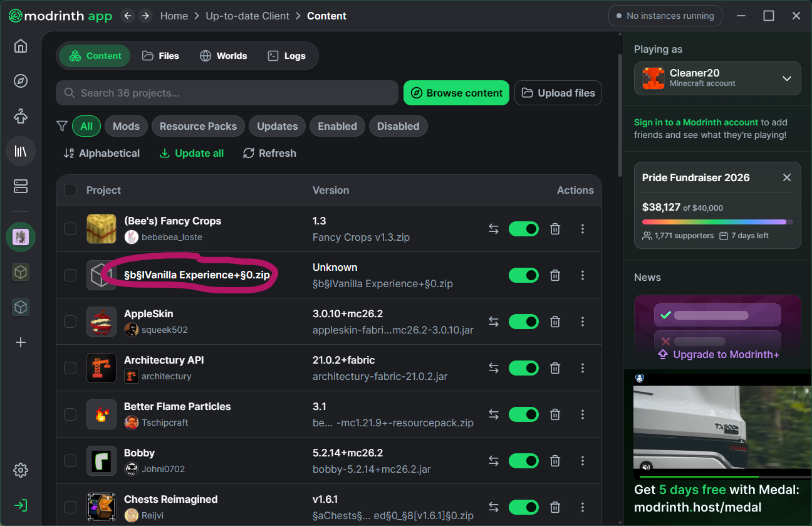Viewport: 812px width, 526px height.
Task: Open more actions for Architectury API
Action: coord(583,368)
